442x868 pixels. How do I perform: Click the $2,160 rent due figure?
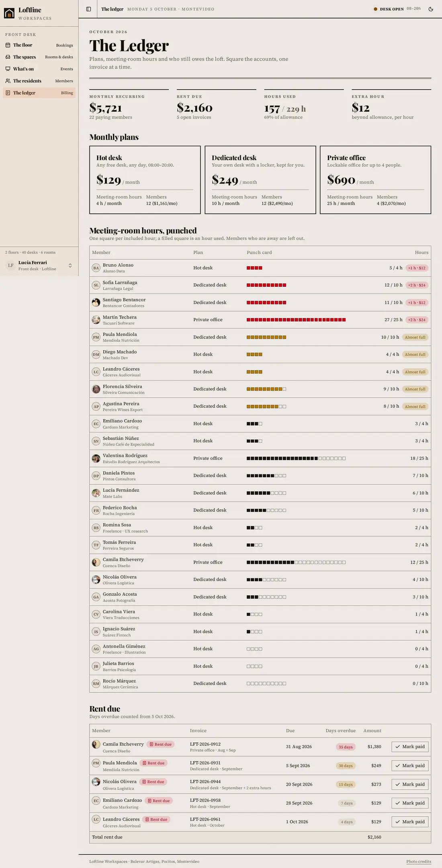(194, 108)
